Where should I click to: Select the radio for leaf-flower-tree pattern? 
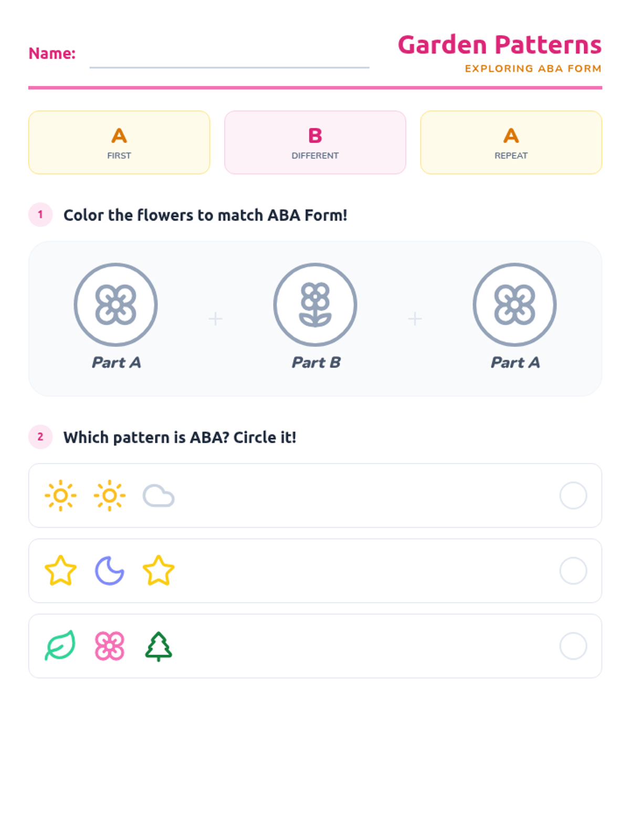click(573, 646)
